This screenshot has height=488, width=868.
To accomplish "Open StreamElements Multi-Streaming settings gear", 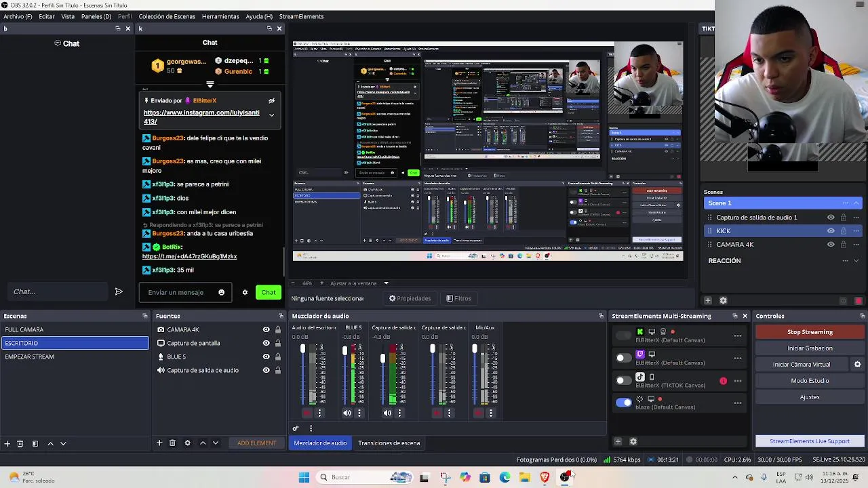I will [x=633, y=442].
